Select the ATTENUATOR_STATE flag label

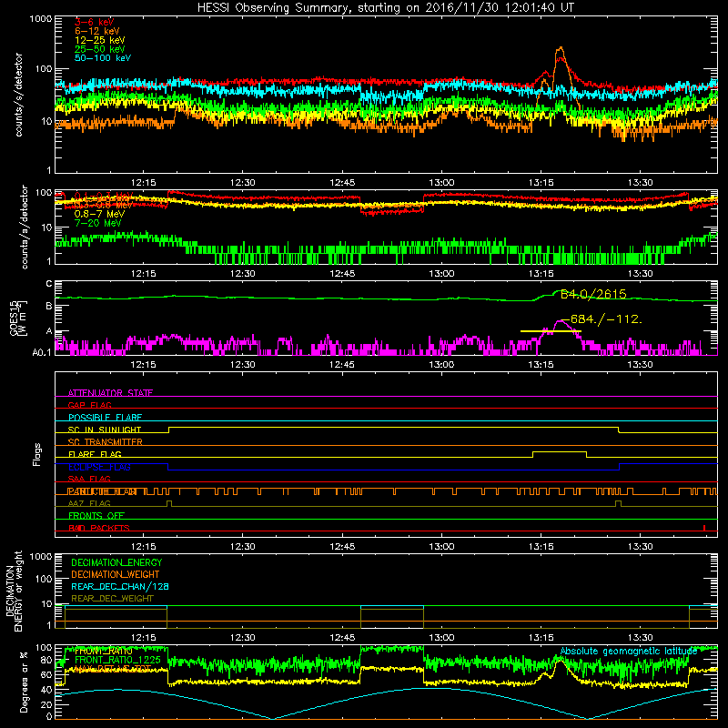tap(110, 393)
